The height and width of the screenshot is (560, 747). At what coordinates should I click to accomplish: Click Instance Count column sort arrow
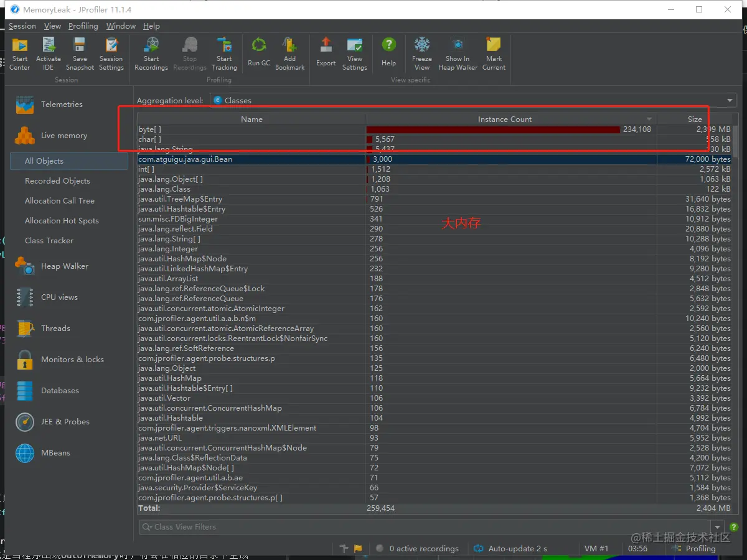tap(649, 119)
